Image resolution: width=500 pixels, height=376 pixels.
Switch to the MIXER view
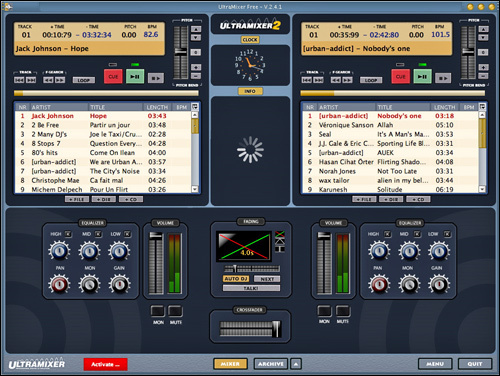(230, 364)
